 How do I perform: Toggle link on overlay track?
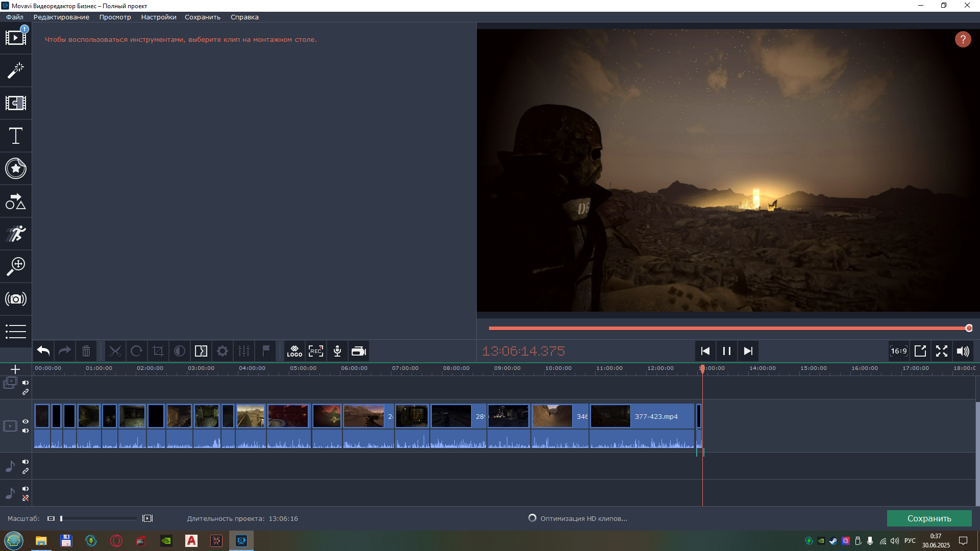[x=26, y=392]
